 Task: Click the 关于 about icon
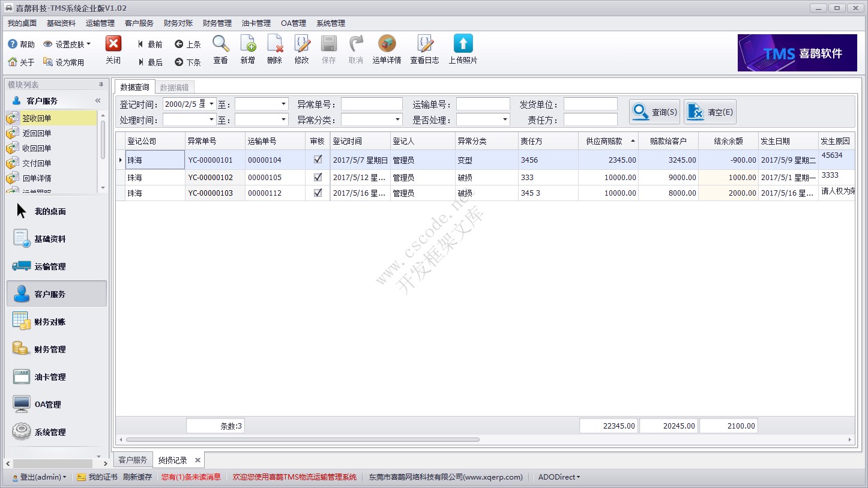[x=12, y=62]
